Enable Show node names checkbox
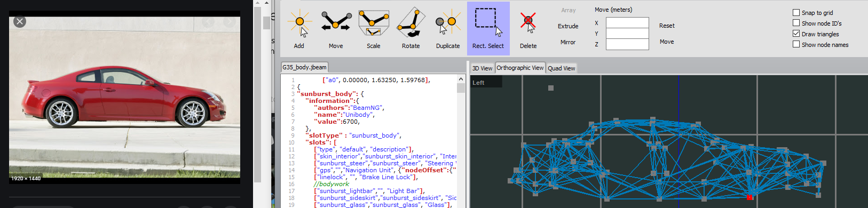868x208 pixels. tap(796, 44)
